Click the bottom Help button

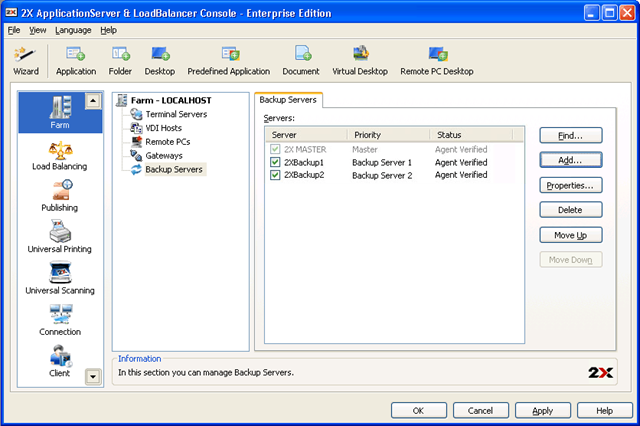click(605, 410)
